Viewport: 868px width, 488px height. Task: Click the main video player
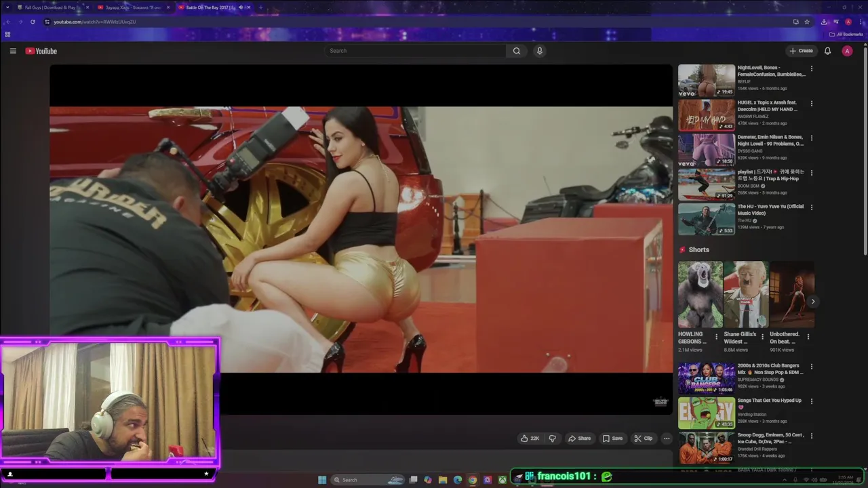(x=361, y=239)
